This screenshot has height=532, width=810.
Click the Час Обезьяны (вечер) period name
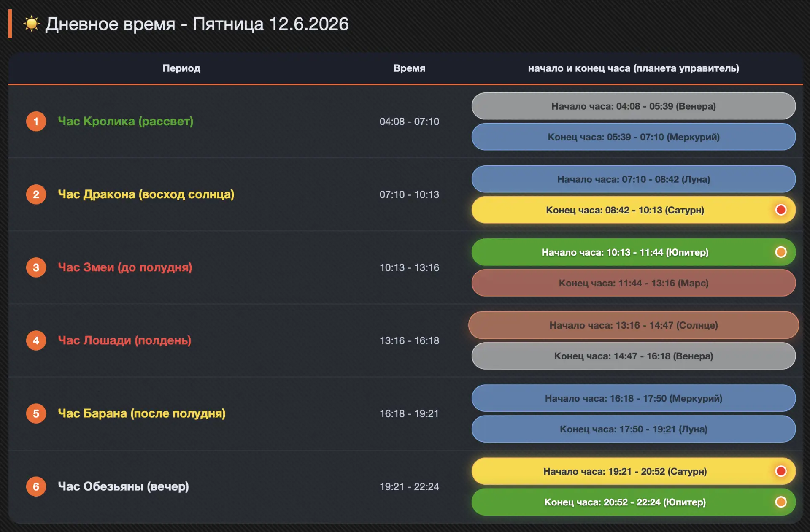tap(123, 486)
